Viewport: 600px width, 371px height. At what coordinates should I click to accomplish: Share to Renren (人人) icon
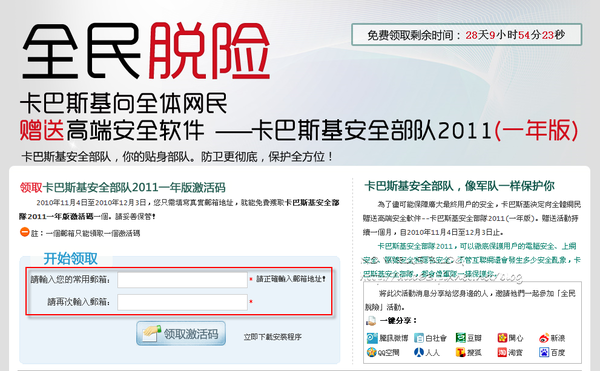(419, 352)
